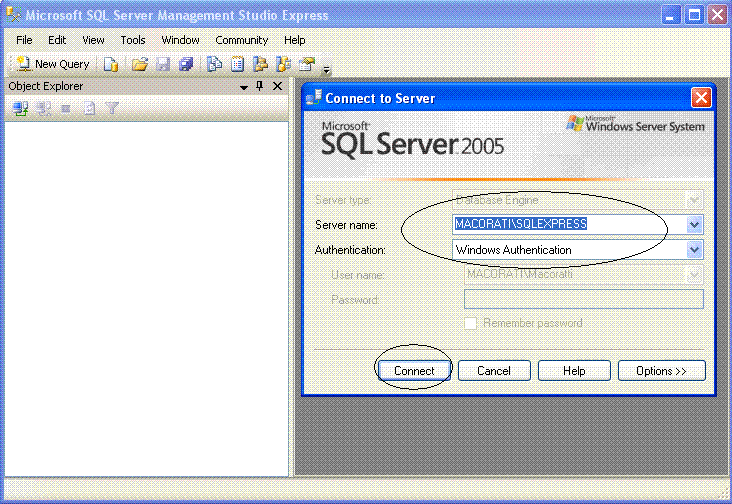Click the Summary page toolbar icon
The height and width of the screenshot is (504, 732).
(237, 64)
